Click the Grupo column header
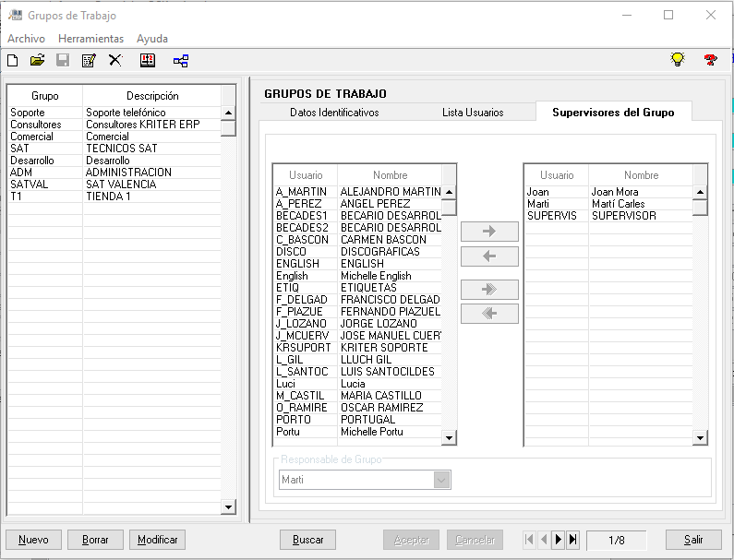734x560 pixels. pyautogui.click(x=45, y=96)
